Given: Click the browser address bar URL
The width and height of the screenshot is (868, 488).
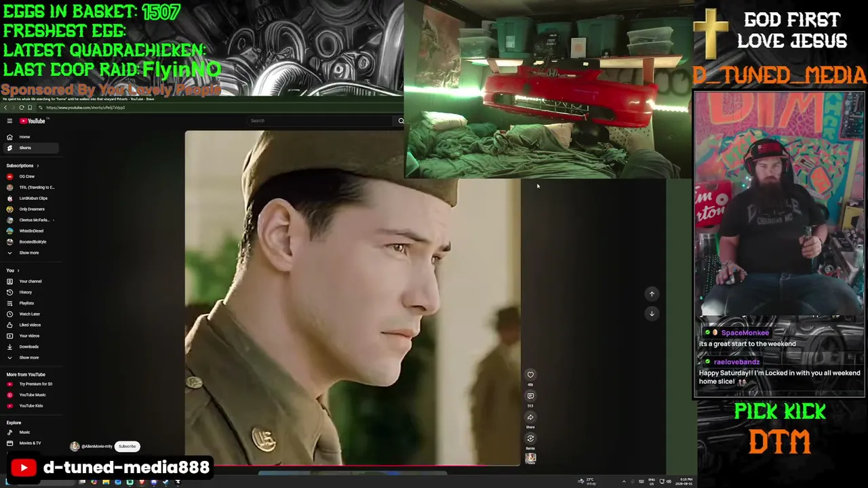Looking at the screenshot, I should 85,108.
